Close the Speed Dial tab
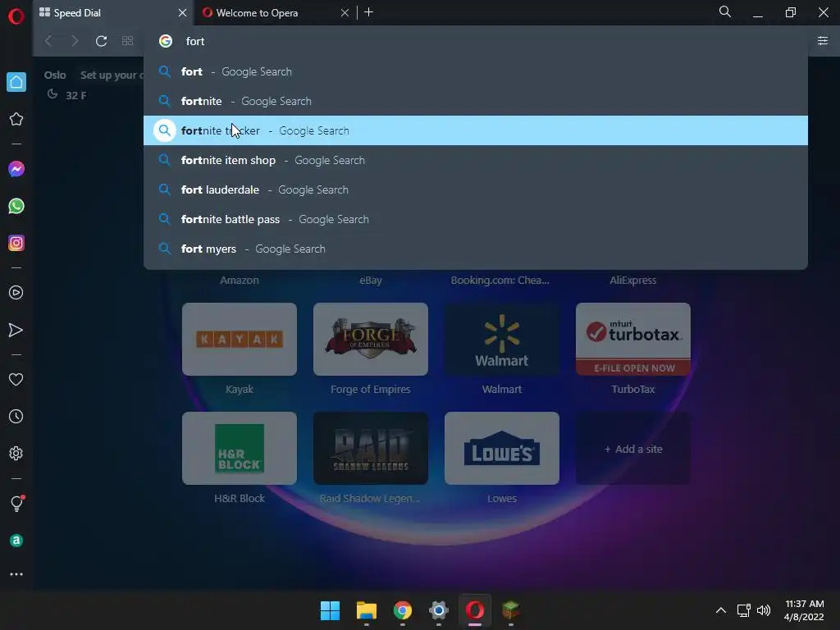 pyautogui.click(x=182, y=13)
